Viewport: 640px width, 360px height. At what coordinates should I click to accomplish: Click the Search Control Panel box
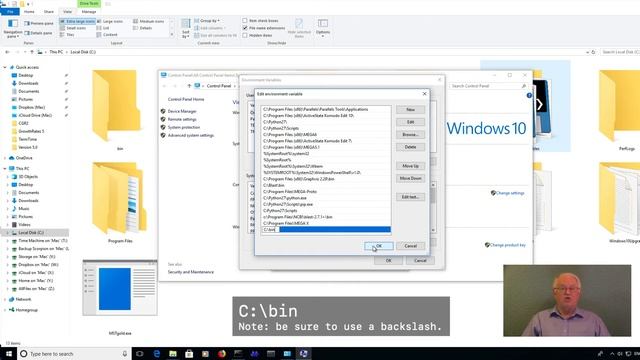point(488,86)
